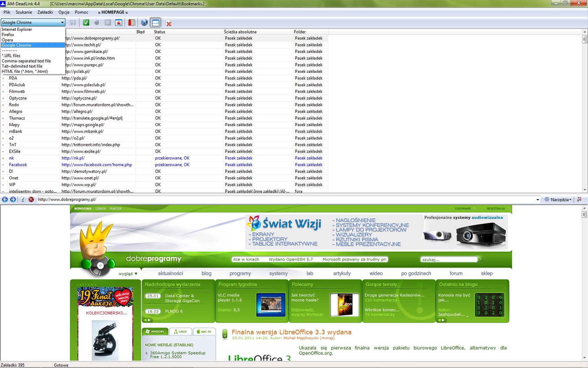Open the Plik menu
This screenshot has width=588, height=368.
click(7, 12)
